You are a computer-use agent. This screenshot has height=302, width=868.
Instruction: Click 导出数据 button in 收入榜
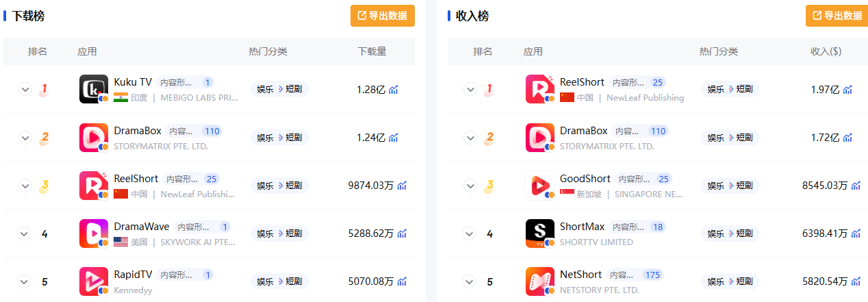click(837, 16)
